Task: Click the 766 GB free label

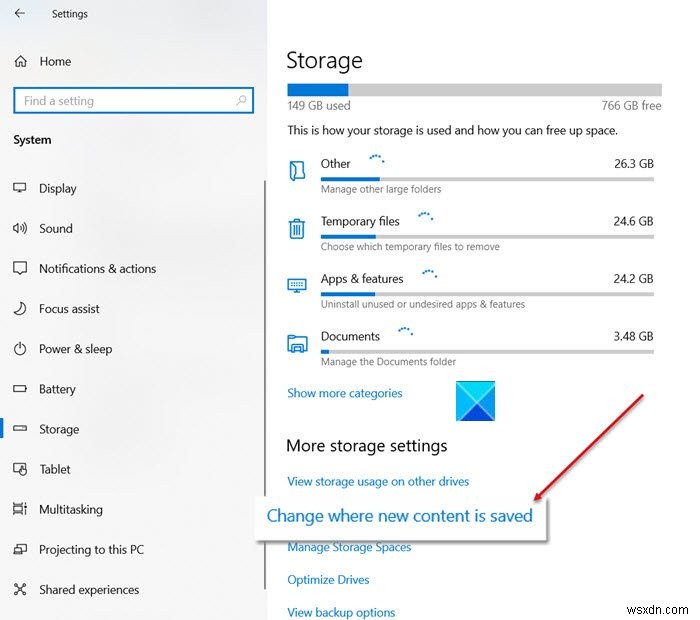Action: 631,105
